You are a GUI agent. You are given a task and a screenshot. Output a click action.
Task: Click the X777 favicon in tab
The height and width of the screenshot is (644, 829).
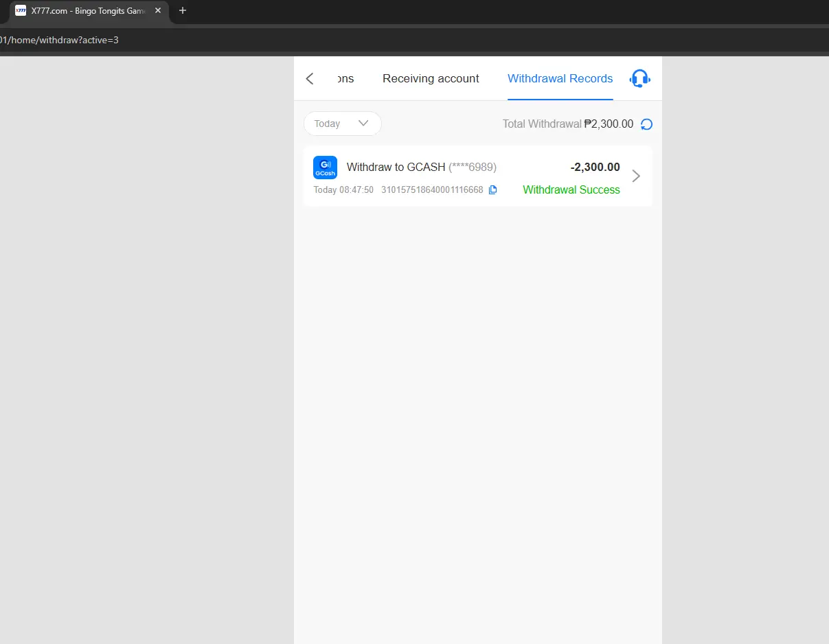coord(21,11)
